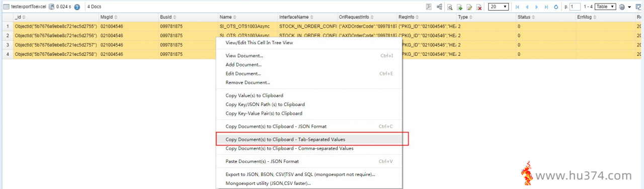
Task: Click the edit document pencil icon
Action: [469, 7]
